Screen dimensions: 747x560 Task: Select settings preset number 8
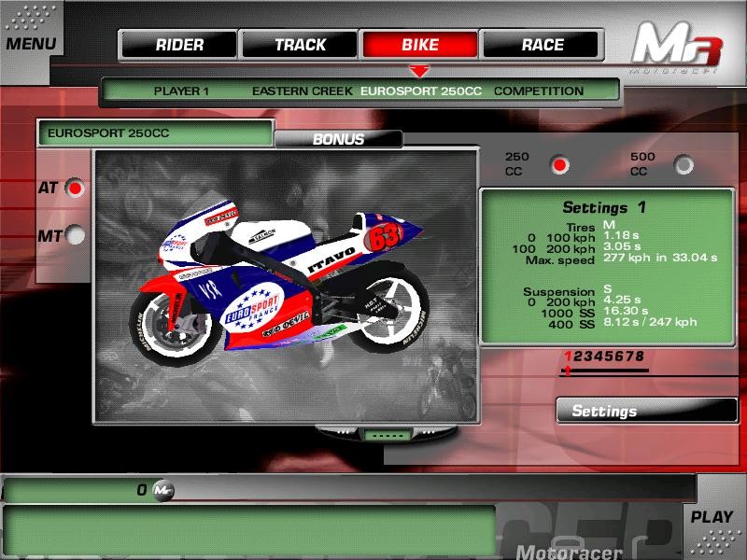639,357
